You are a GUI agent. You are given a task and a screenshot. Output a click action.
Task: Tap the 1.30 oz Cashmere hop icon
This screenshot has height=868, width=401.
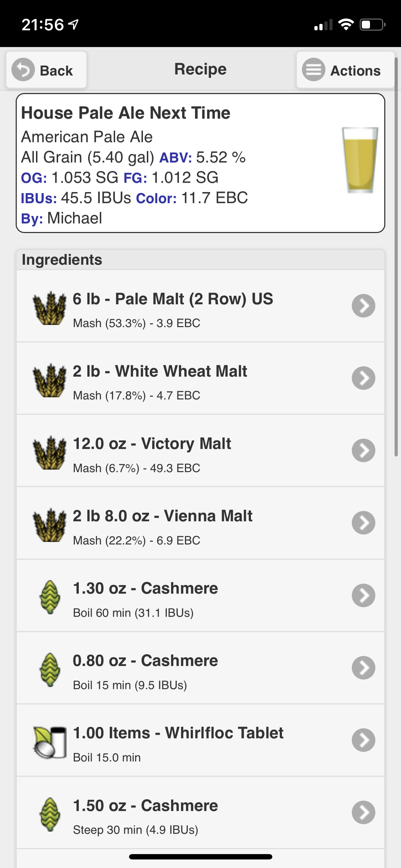click(x=50, y=597)
